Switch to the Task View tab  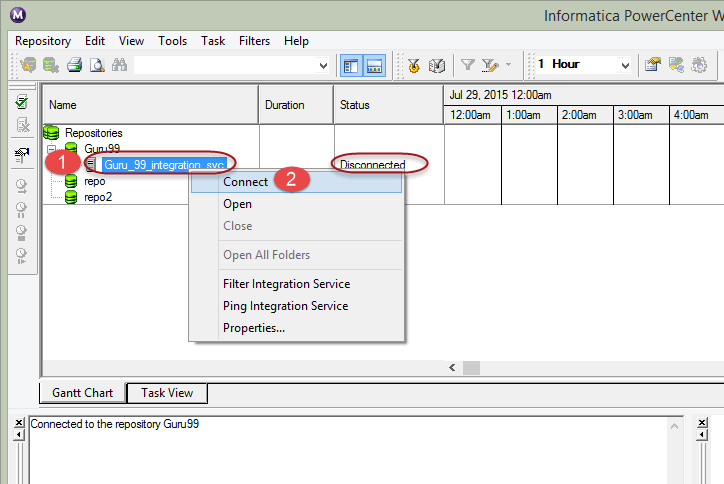click(x=167, y=393)
